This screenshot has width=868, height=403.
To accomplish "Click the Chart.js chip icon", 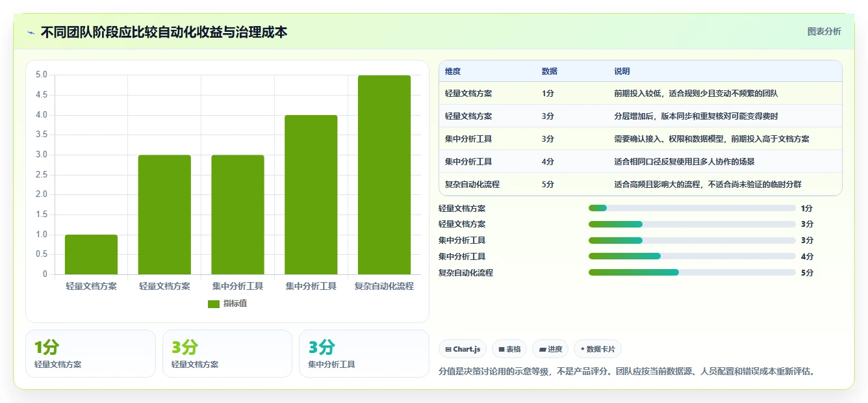I will coord(448,349).
